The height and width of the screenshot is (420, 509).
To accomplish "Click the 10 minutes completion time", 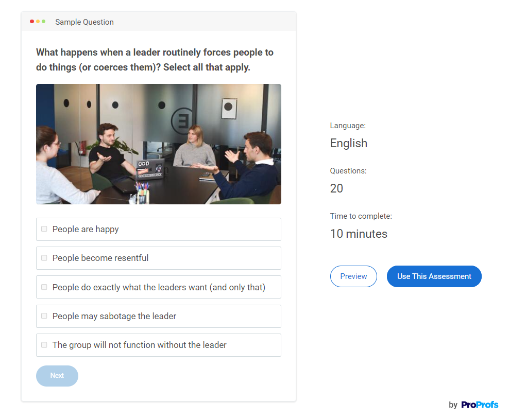I will pos(359,234).
